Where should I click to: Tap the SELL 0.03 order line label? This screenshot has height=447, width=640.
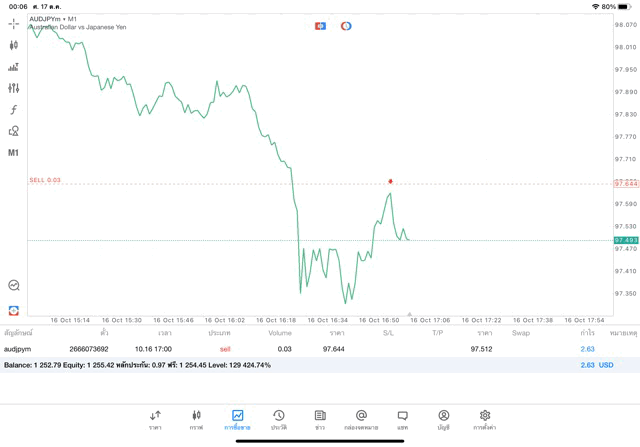coord(45,180)
